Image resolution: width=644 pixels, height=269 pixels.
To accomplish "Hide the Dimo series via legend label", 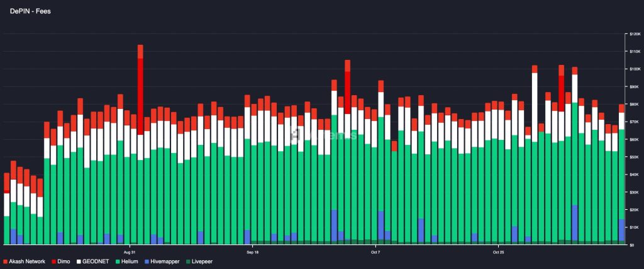I will [64, 261].
